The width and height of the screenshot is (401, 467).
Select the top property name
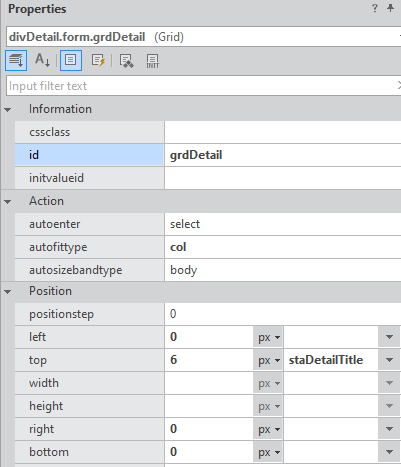(x=89, y=360)
